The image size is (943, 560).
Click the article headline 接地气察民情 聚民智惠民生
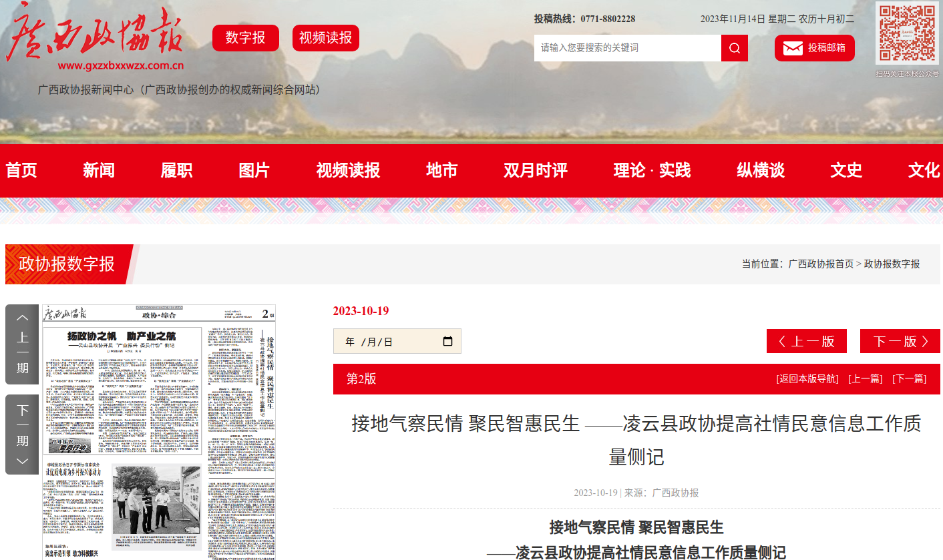(636, 441)
